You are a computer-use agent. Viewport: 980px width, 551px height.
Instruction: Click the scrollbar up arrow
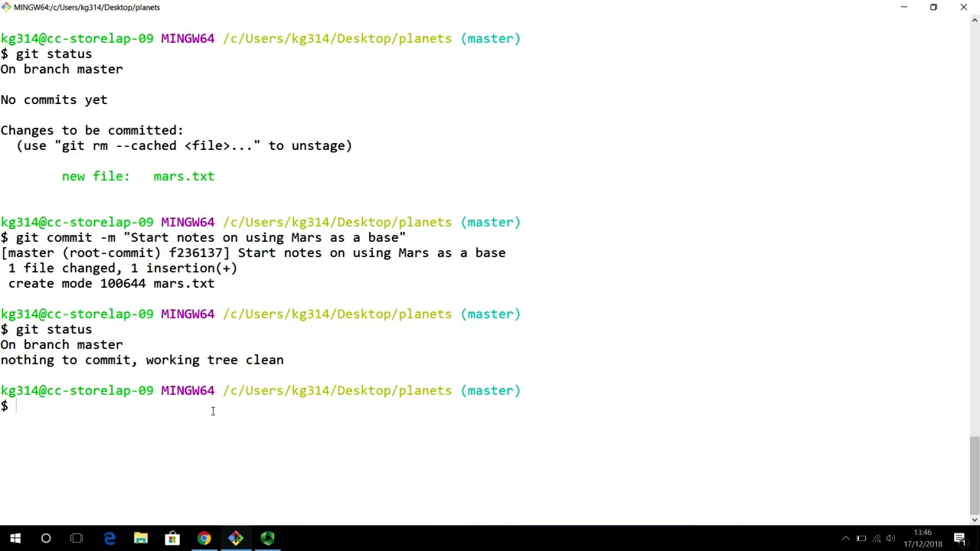point(974,21)
